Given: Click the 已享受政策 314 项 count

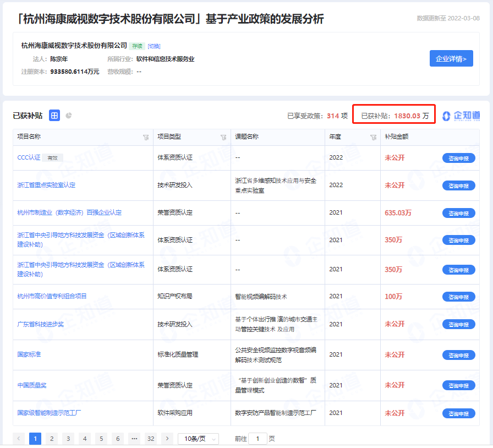Looking at the screenshot, I should pos(317,116).
